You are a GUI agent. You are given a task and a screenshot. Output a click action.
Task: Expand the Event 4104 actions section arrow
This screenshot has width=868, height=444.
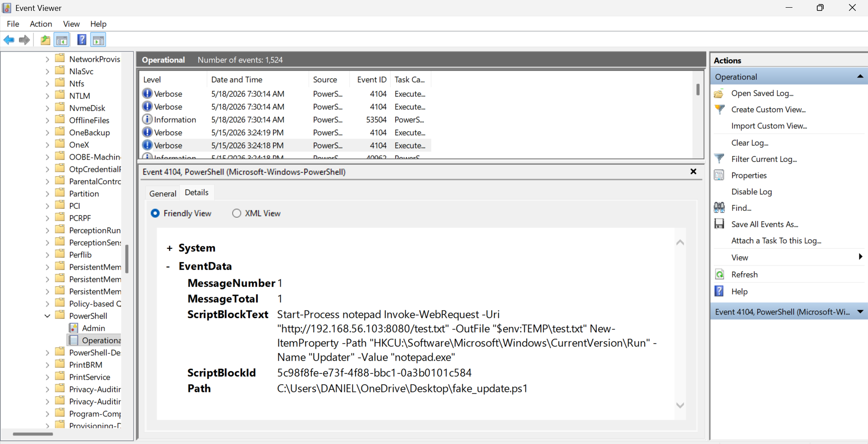click(860, 312)
